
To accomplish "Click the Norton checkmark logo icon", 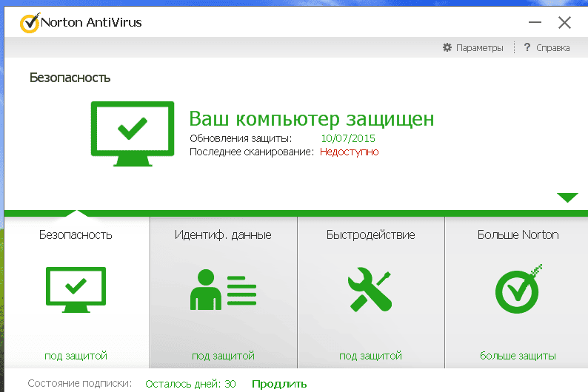I will click(30, 23).
